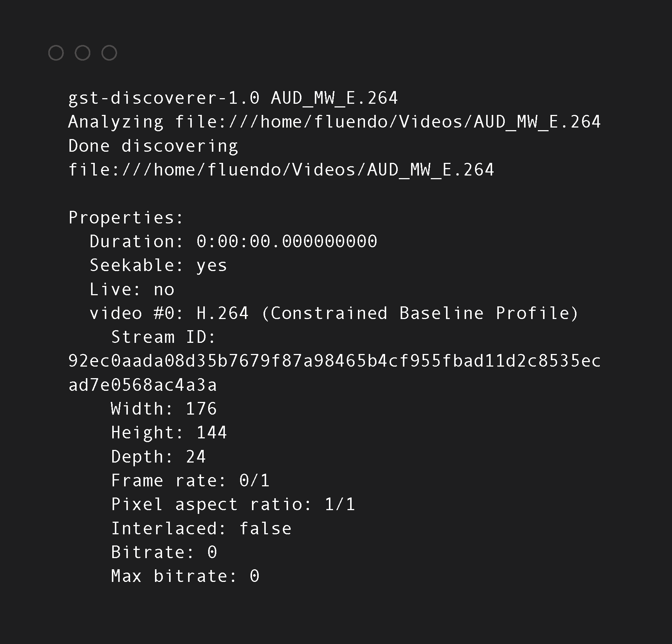This screenshot has height=644, width=672.
Task: Click the "Live: no" line
Action: (x=132, y=289)
